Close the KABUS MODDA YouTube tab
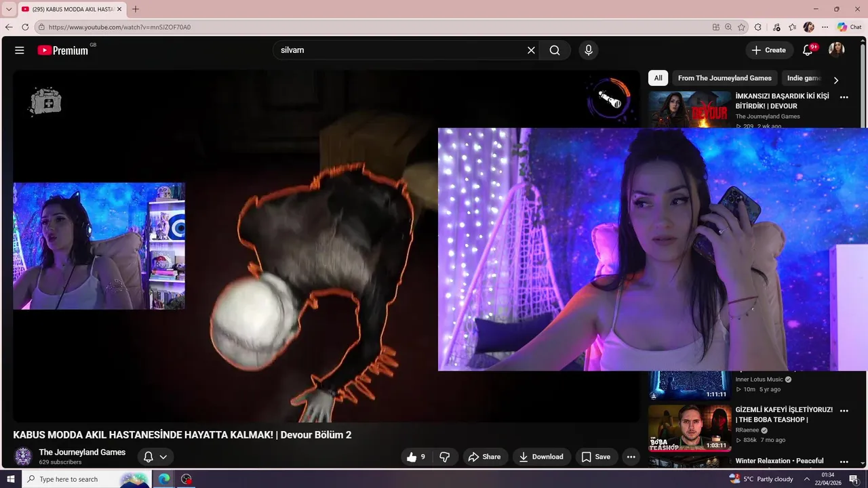 pos(119,9)
